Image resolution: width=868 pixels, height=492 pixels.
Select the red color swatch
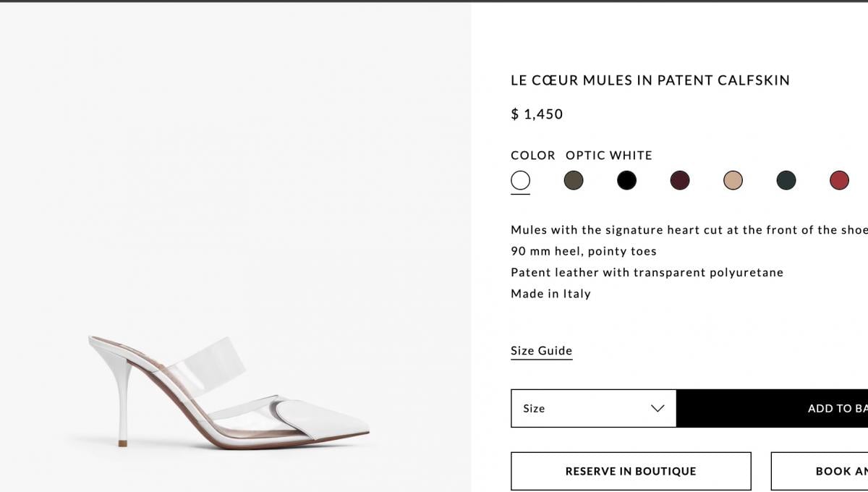tap(839, 180)
